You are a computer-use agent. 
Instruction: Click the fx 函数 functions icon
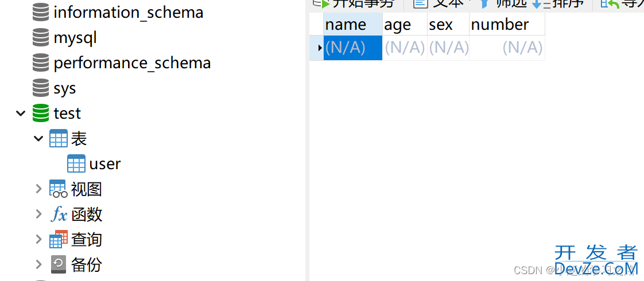click(58, 214)
